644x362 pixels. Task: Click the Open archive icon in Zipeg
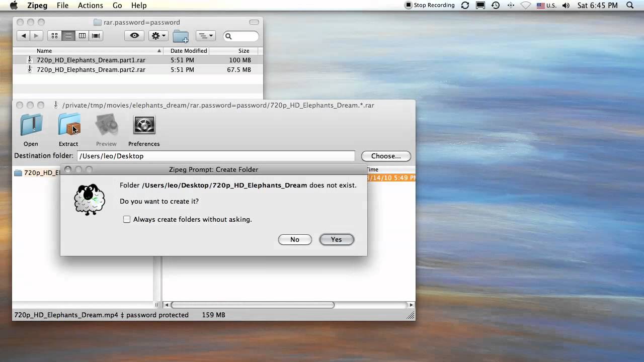(x=31, y=126)
